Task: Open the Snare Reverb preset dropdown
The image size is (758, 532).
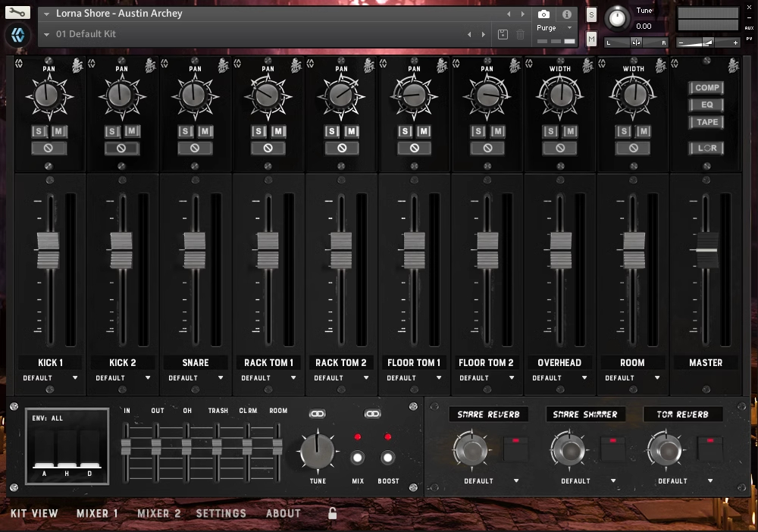Action: pos(491,480)
